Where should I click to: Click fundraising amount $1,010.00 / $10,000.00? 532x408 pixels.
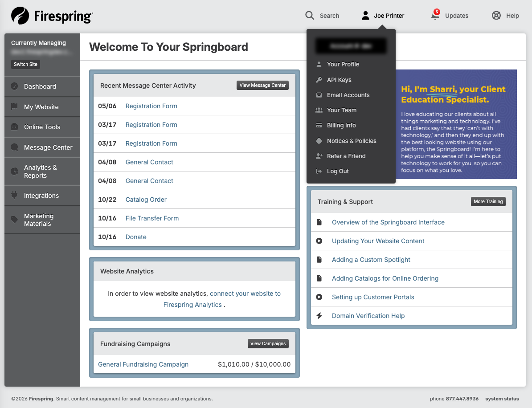click(254, 364)
